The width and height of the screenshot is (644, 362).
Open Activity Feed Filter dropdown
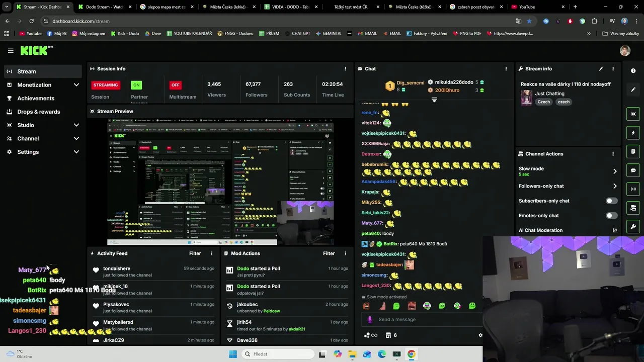[x=195, y=254]
